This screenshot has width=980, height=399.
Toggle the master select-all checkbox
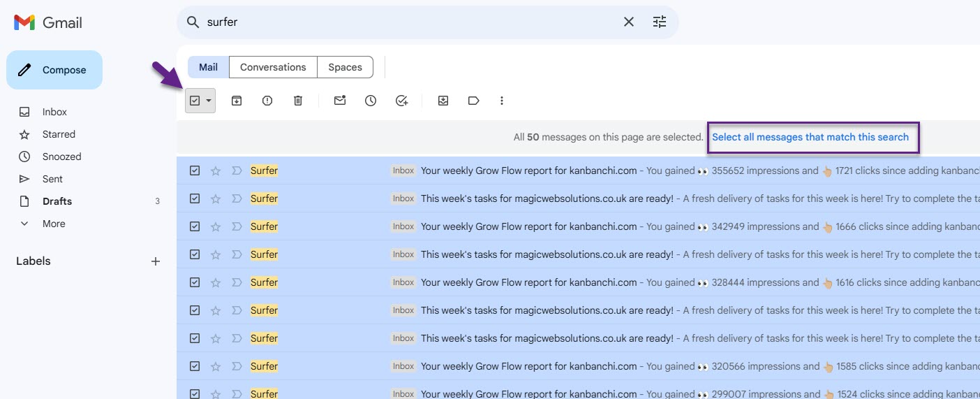tap(195, 101)
